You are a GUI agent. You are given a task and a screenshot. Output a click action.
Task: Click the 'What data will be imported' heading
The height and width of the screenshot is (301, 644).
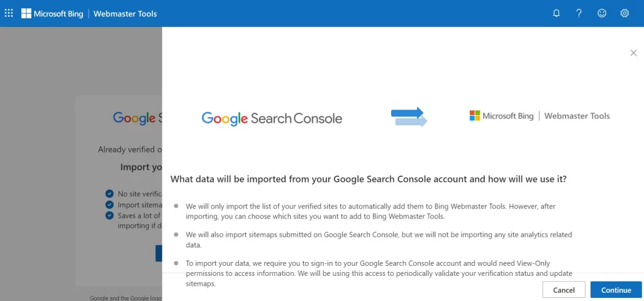368,179
